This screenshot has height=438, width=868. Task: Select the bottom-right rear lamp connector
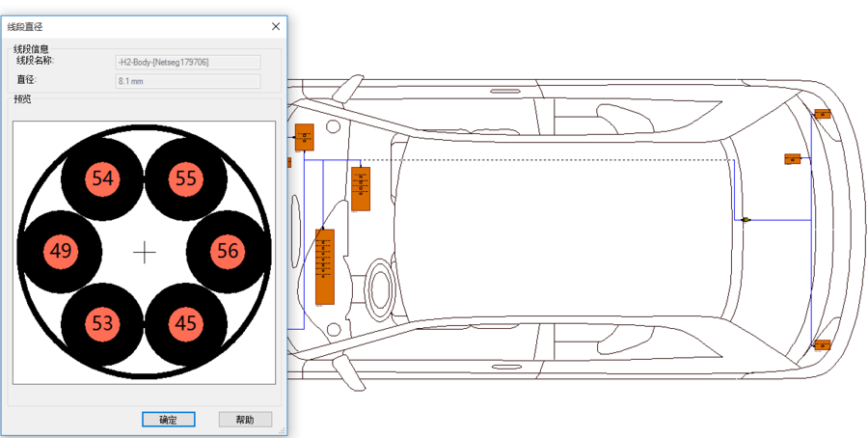(823, 344)
